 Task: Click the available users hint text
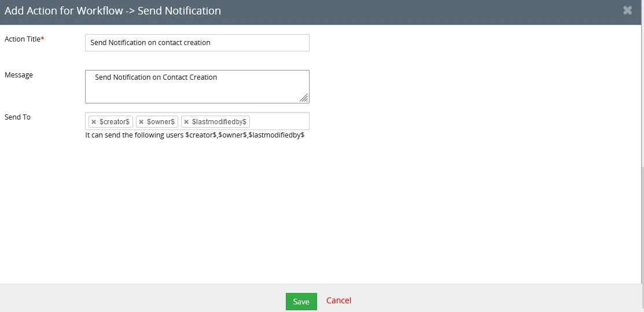pos(194,136)
